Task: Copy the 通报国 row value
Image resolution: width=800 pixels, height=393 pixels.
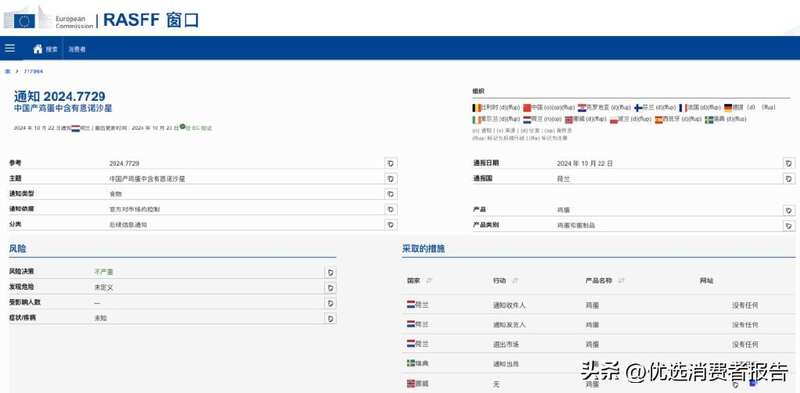Action: (789, 179)
